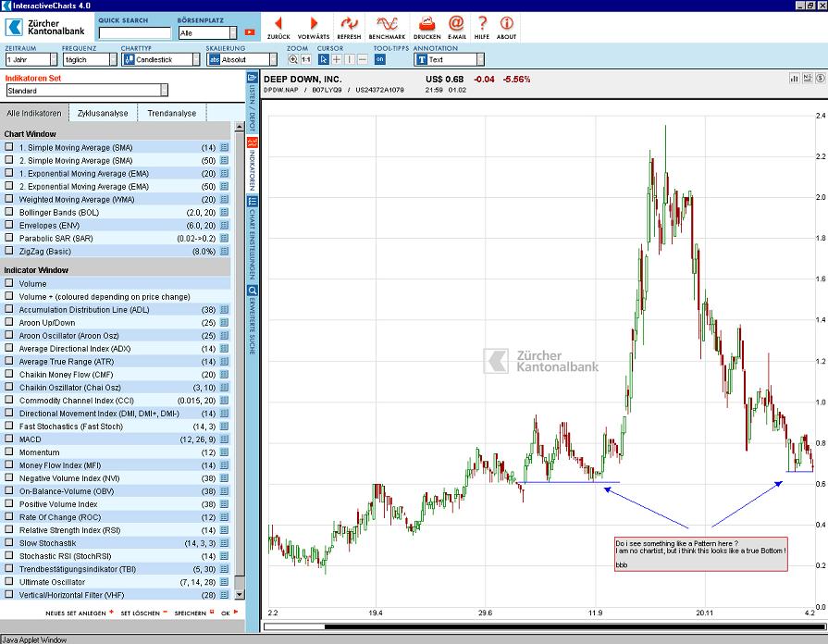
Task: Open the Benchmark comparison tool
Action: [387, 23]
